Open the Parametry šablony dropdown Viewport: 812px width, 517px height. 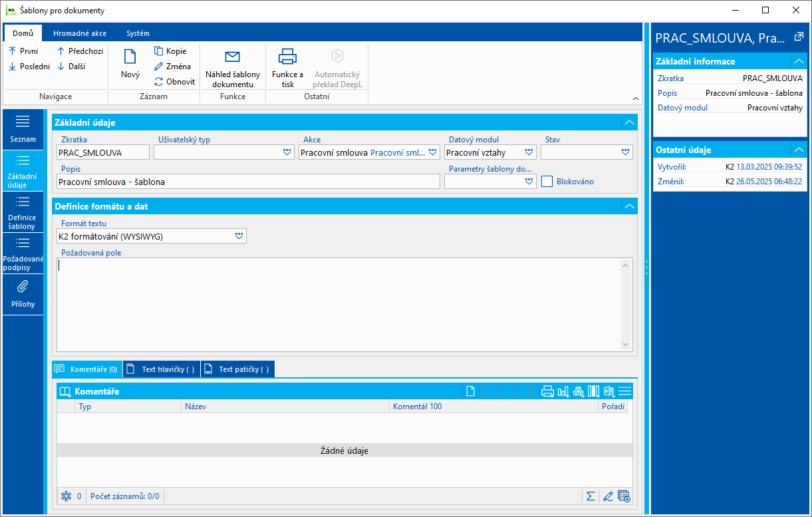(529, 181)
